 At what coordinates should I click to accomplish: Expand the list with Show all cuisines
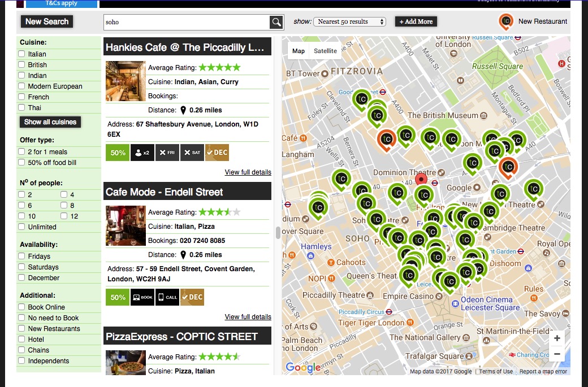pos(50,122)
